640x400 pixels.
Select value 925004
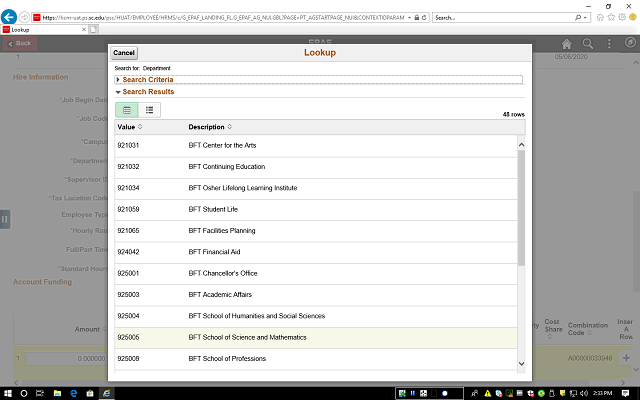pyautogui.click(x=128, y=316)
